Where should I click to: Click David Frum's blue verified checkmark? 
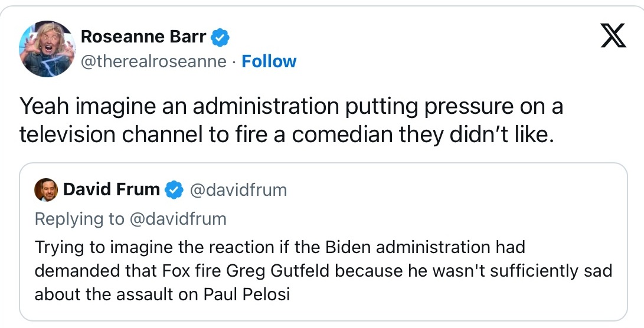coord(174,190)
